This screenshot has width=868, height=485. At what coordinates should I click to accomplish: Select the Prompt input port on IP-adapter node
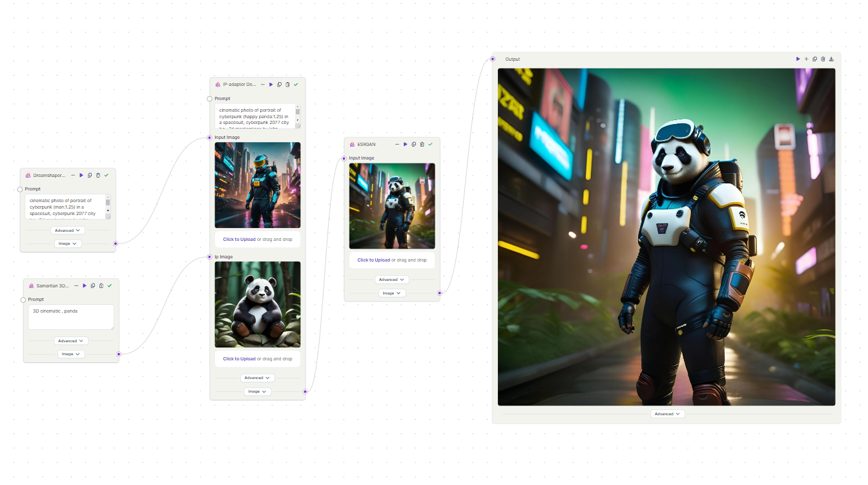[x=209, y=99]
